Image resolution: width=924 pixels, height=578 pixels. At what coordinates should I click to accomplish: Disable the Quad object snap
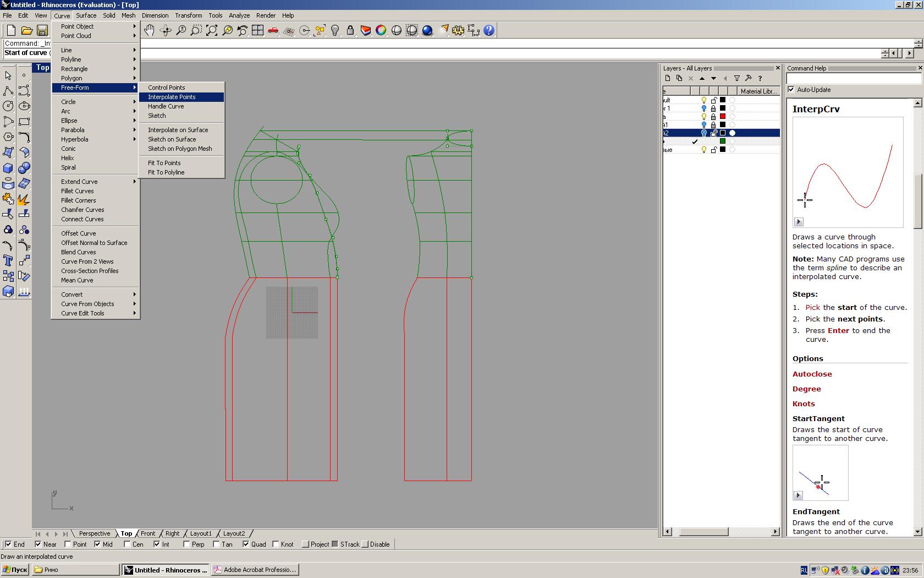point(246,544)
